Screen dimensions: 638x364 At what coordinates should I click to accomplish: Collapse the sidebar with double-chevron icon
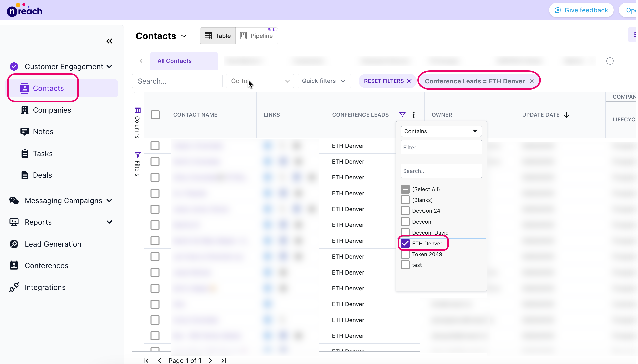109,41
